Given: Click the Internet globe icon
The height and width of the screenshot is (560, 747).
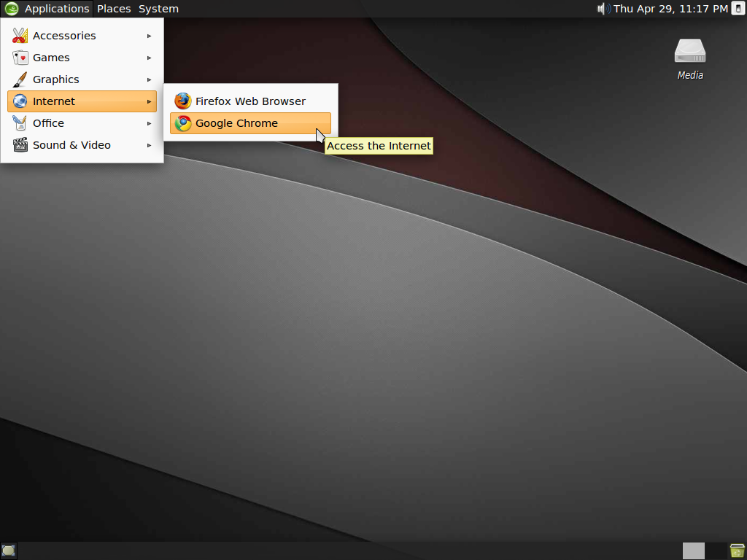Looking at the screenshot, I should (x=20, y=101).
